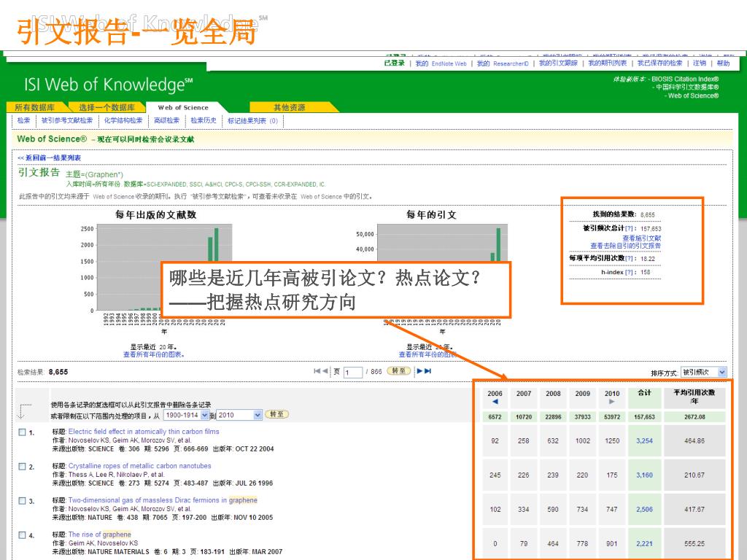Click 查看施引文献 link
Image resolution: width=747 pixels, height=560 pixels.
[641, 238]
